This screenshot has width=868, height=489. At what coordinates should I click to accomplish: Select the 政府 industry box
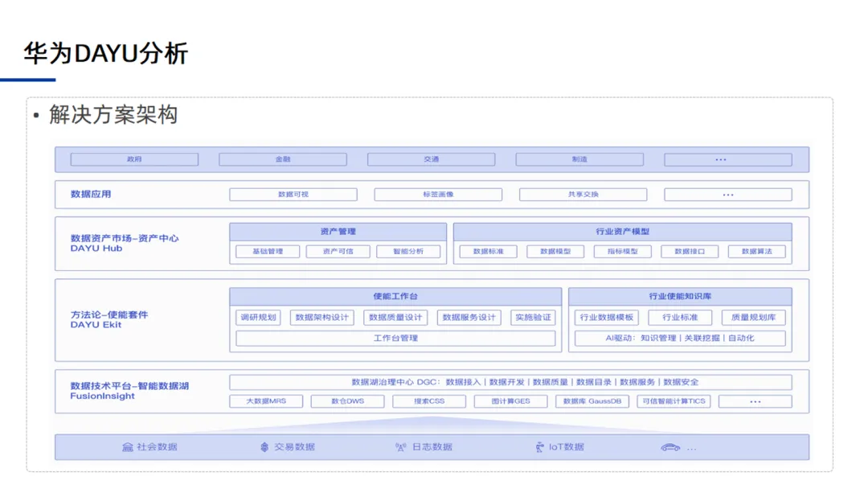point(134,159)
